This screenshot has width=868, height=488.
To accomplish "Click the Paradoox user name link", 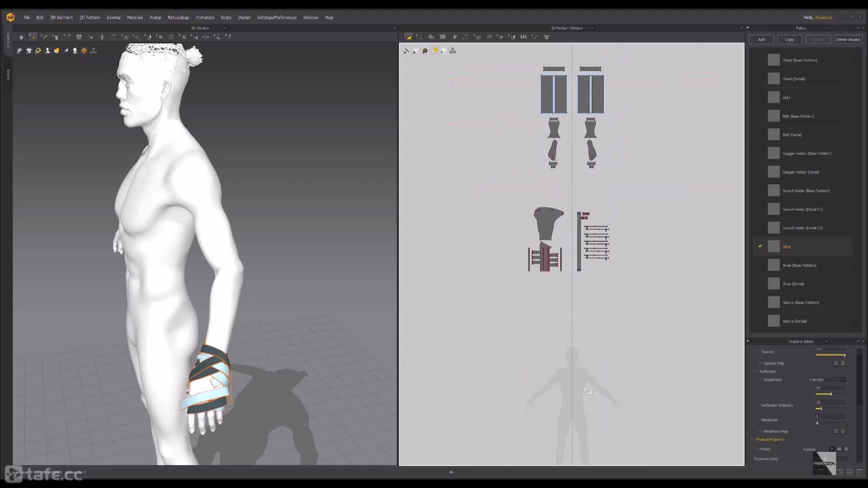I will click(824, 18).
